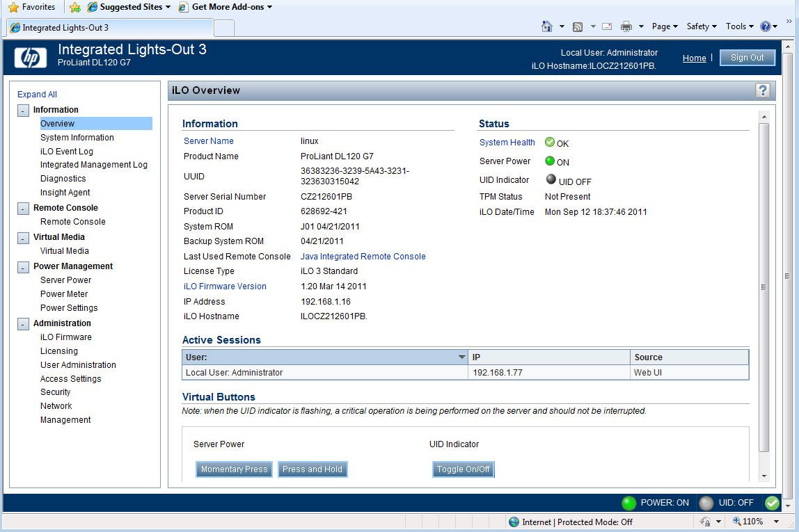Collapse the Information tree section
Viewport: 799px width, 532px height.
pos(23,111)
